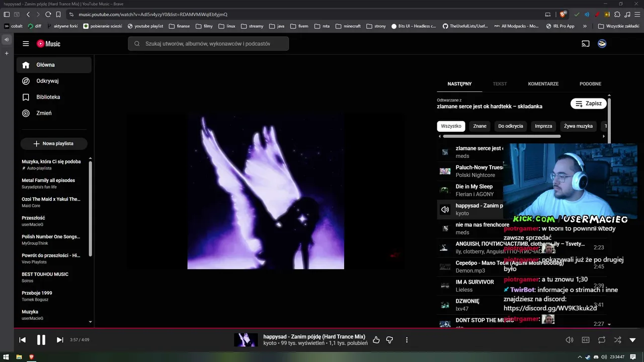Save queue with Zapisz button
Viewport: 644px width, 362px height.
point(589,104)
